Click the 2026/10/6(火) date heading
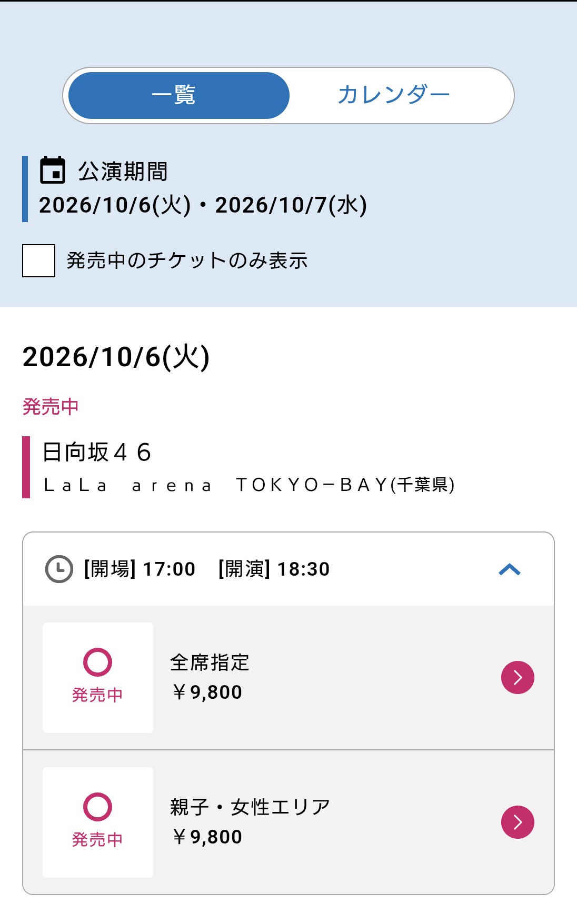The image size is (577, 924). coord(116,357)
